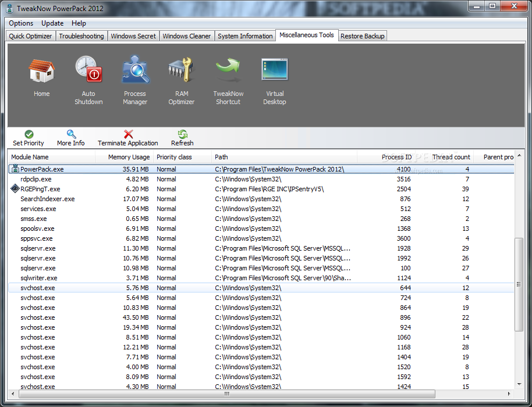Select svchost.exe using 43.50 MB

click(x=261, y=317)
